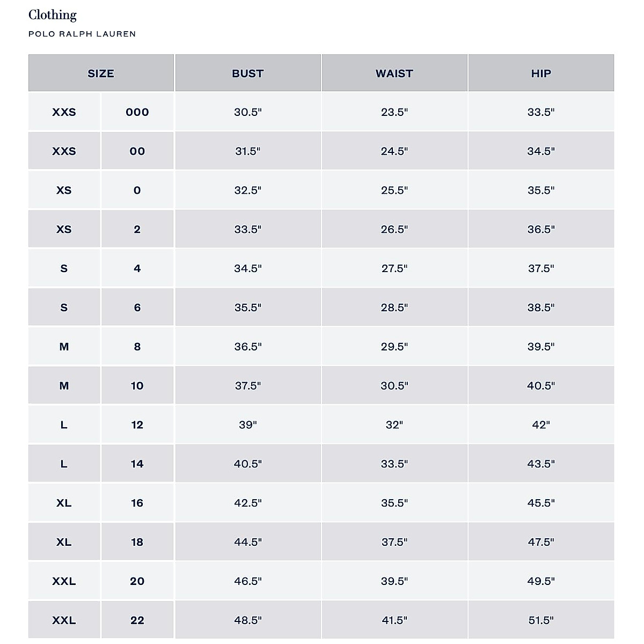644x644 pixels.
Task: Click the 43.5" hip measurement cell
Action: tap(541, 464)
